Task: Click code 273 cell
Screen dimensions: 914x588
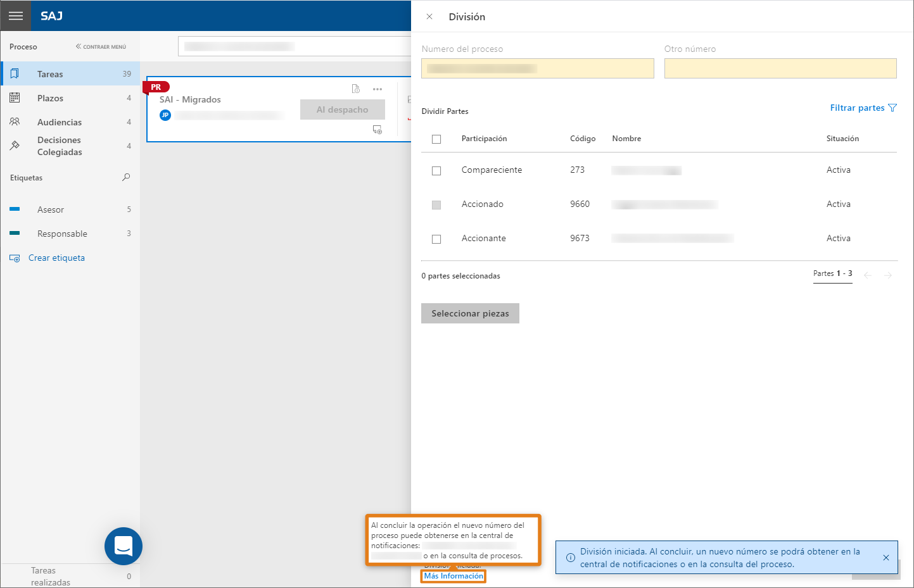Action: [577, 170]
